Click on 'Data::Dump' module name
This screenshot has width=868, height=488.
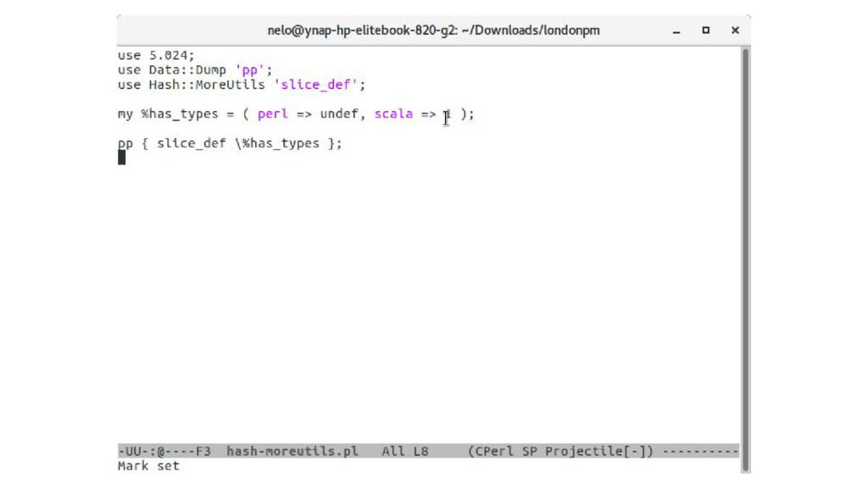(x=187, y=70)
